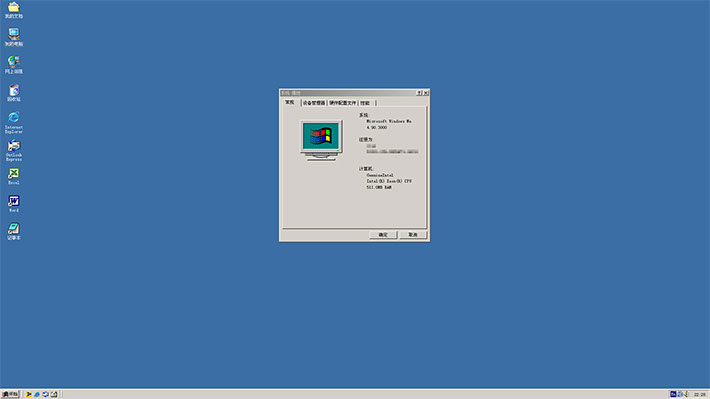The image size is (710, 399).
Task: Click the taskbar clock
Action: click(x=700, y=394)
